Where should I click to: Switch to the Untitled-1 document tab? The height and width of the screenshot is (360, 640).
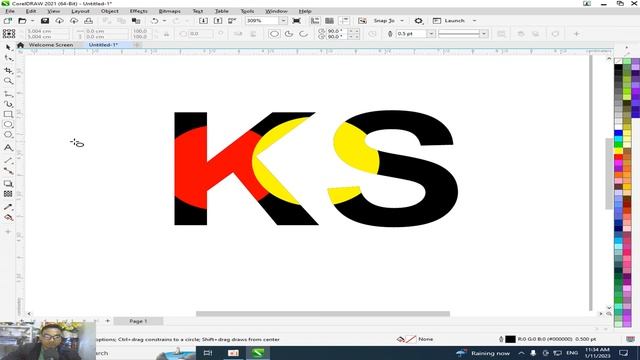[103, 45]
